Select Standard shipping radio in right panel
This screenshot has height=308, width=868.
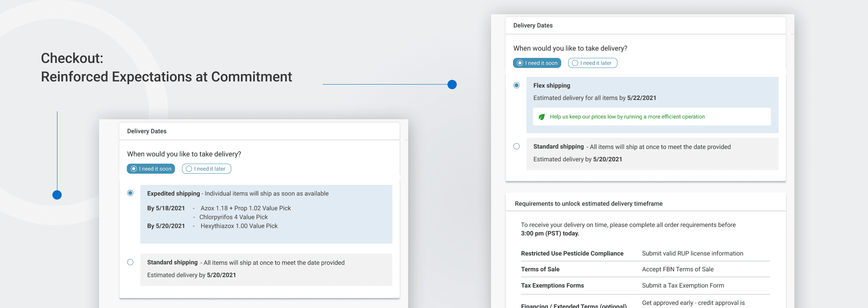[x=516, y=146]
